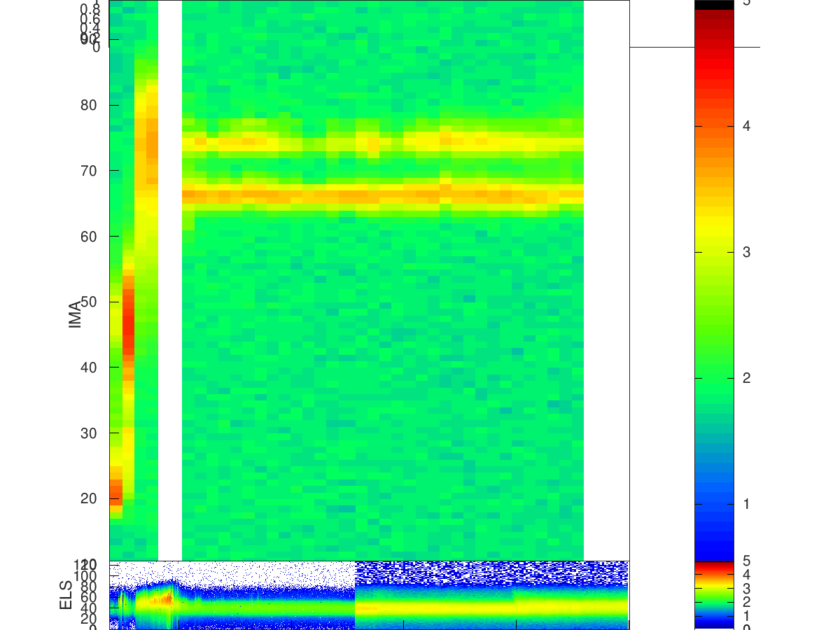Click tick value 2 on the tall colorbar
The height and width of the screenshot is (630, 840).
coord(747,378)
